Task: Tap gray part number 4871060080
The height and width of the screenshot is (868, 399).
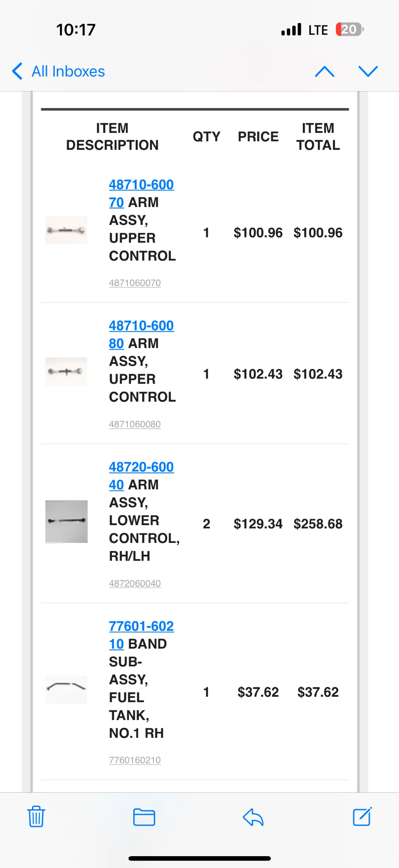Action: click(135, 424)
